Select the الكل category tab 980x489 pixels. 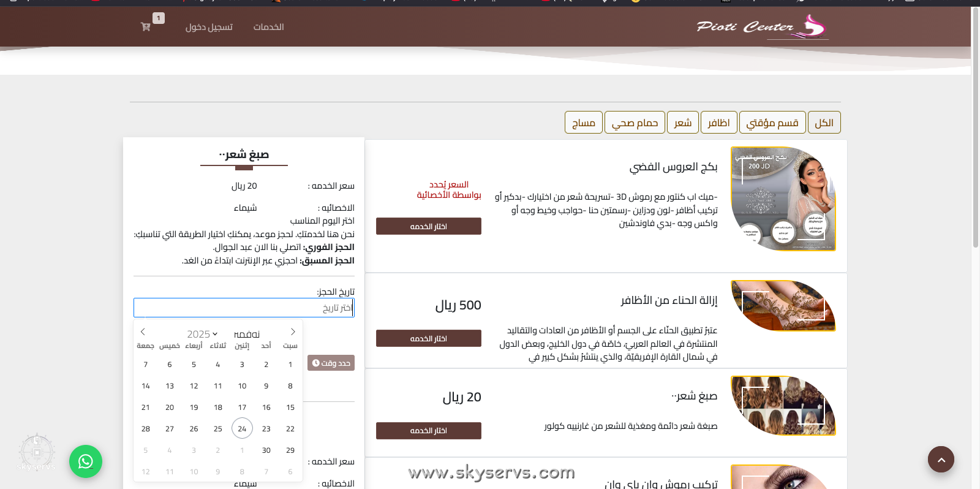point(824,123)
